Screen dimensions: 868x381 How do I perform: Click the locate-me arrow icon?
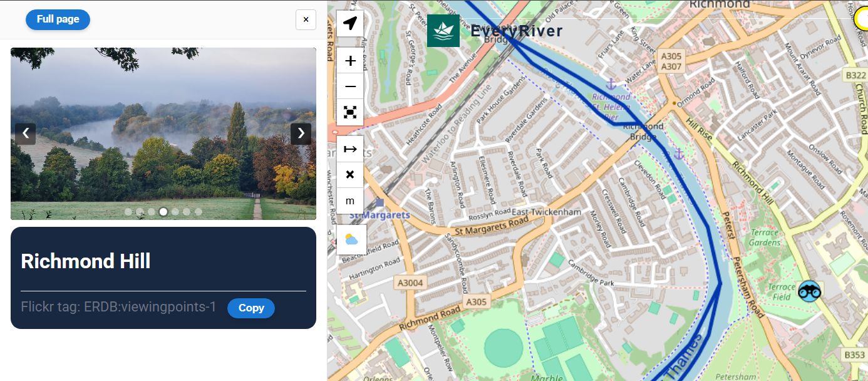pos(350,24)
